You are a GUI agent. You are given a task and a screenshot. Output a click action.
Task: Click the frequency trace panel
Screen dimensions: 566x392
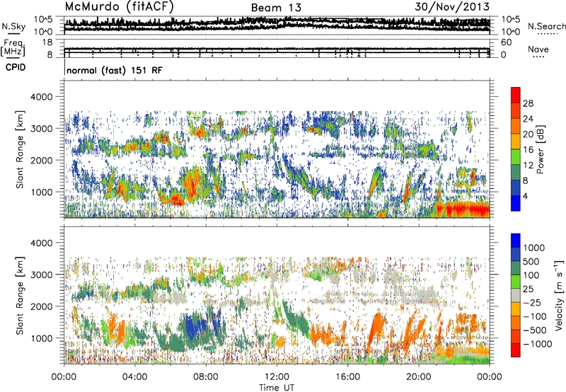coord(277,49)
